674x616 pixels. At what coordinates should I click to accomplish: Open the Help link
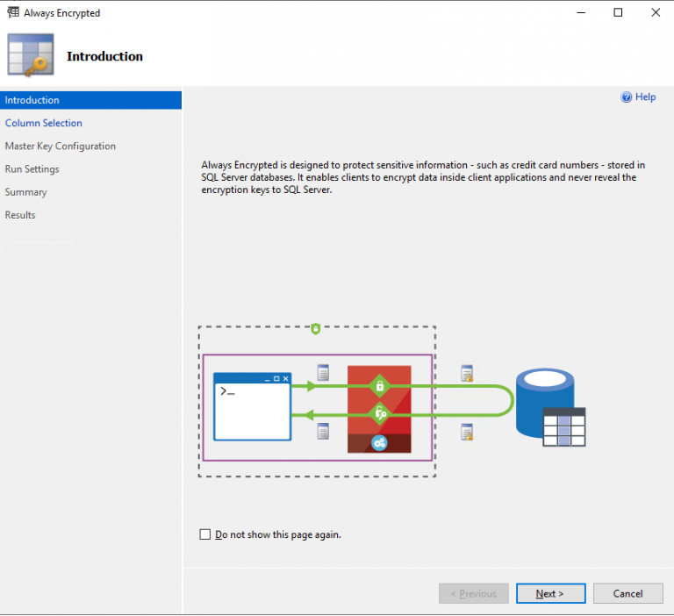[645, 97]
